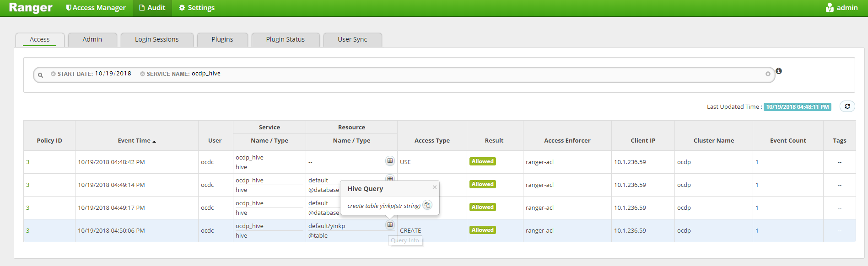Open the Login Sessions tab

pyautogui.click(x=157, y=39)
